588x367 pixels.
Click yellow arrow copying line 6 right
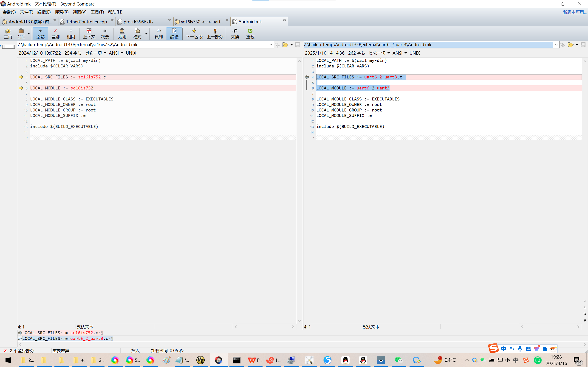(21, 88)
